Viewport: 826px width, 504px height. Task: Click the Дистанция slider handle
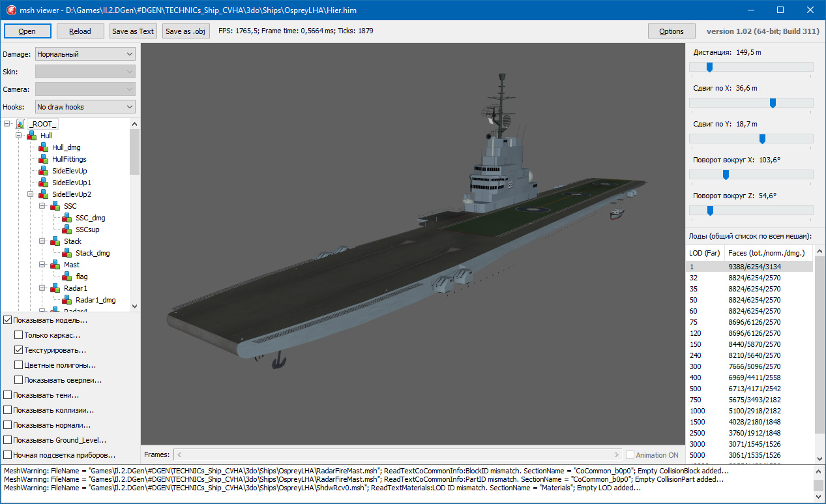[x=709, y=67]
